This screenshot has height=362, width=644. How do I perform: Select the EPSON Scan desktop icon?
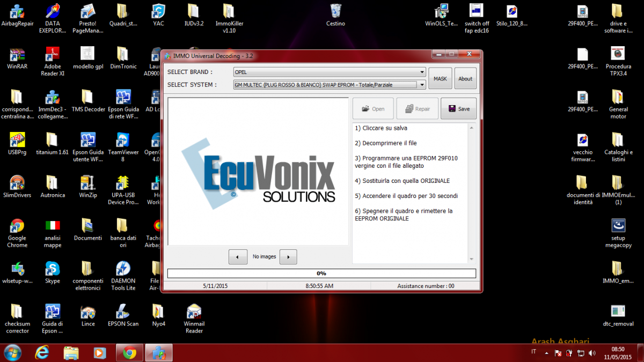[123, 316]
